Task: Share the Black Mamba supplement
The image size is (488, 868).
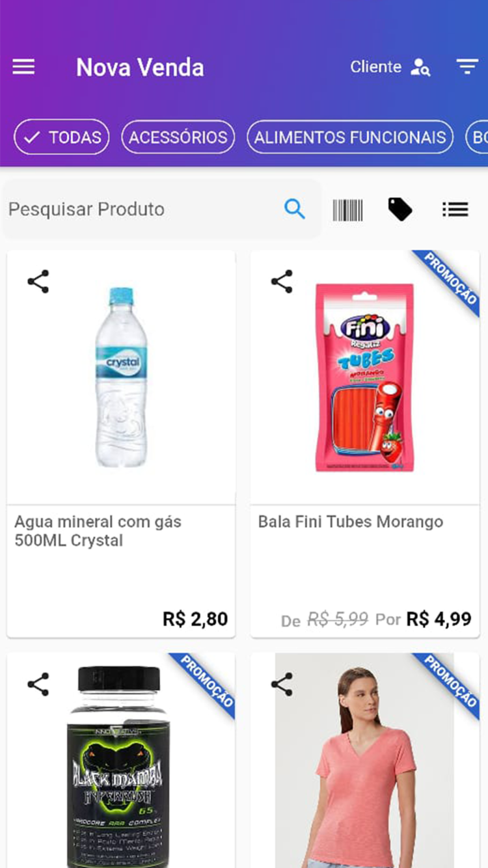Action: pos(38,685)
